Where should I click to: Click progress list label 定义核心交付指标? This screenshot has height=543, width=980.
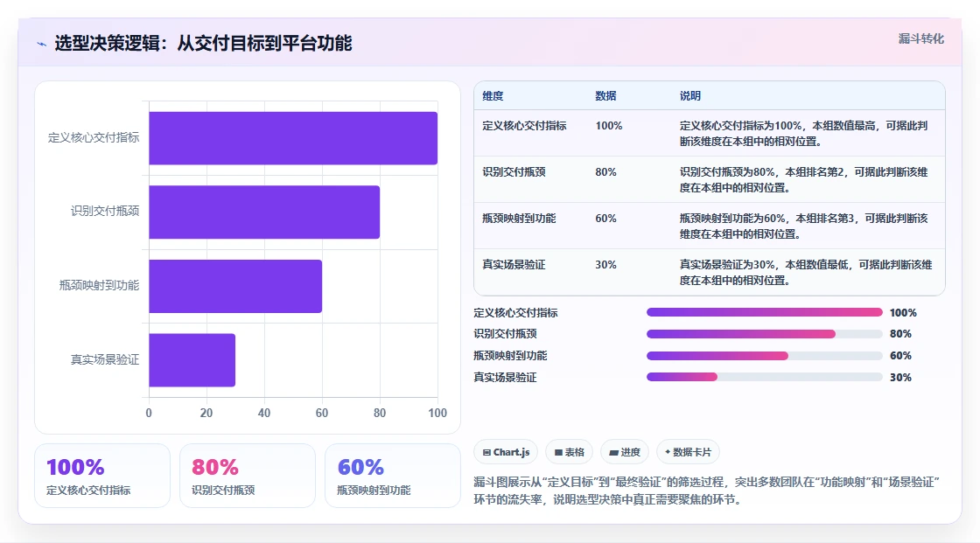[x=515, y=312]
